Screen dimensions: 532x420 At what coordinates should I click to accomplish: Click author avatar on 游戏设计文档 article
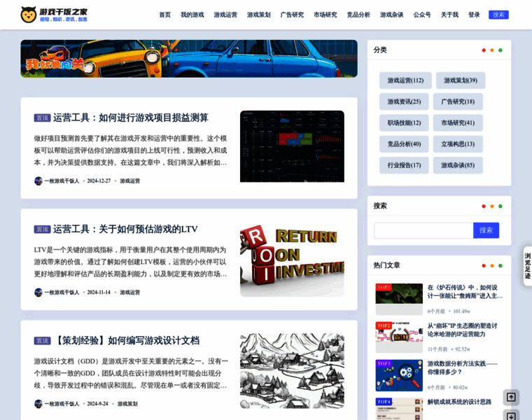pyautogui.click(x=38, y=404)
